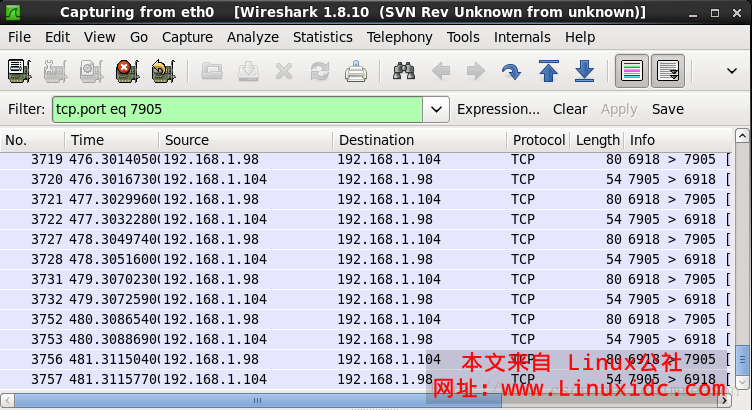Viewport: 752px width, 410px height.
Task: Open the File menu
Action: pos(19,37)
